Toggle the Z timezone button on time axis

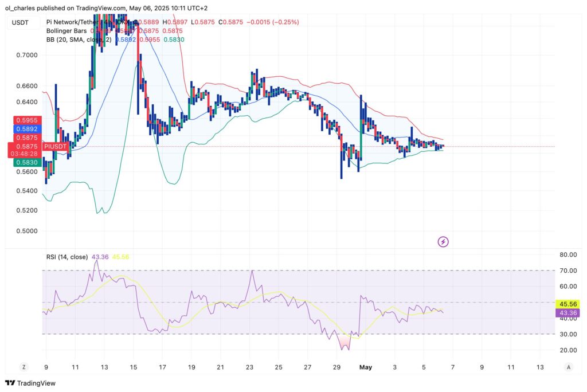coord(24,367)
